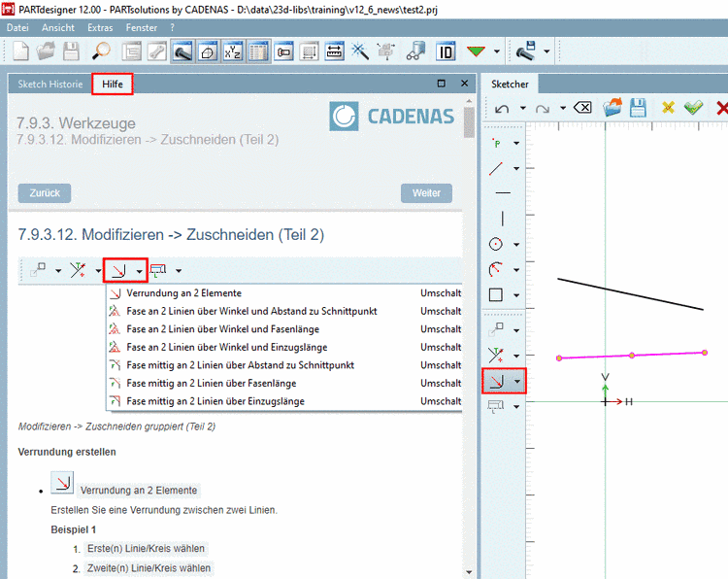
Task: Open the question mark help menu
Action: click(172, 28)
